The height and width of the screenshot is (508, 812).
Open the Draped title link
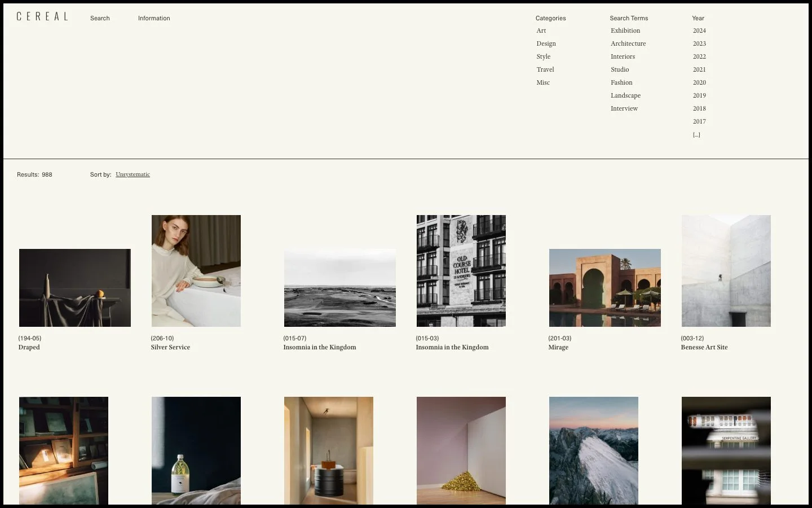point(29,347)
